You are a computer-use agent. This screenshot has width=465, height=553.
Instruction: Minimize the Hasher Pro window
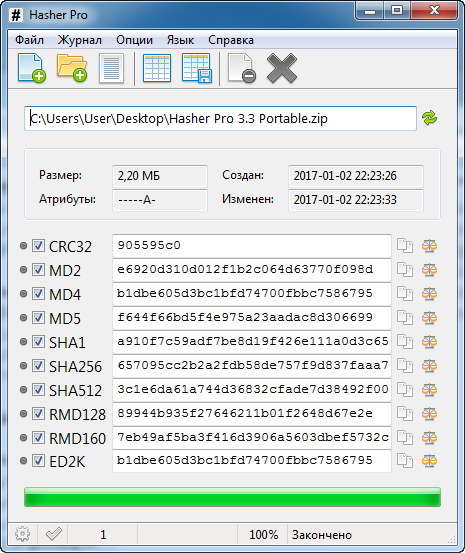pyautogui.click(x=369, y=11)
